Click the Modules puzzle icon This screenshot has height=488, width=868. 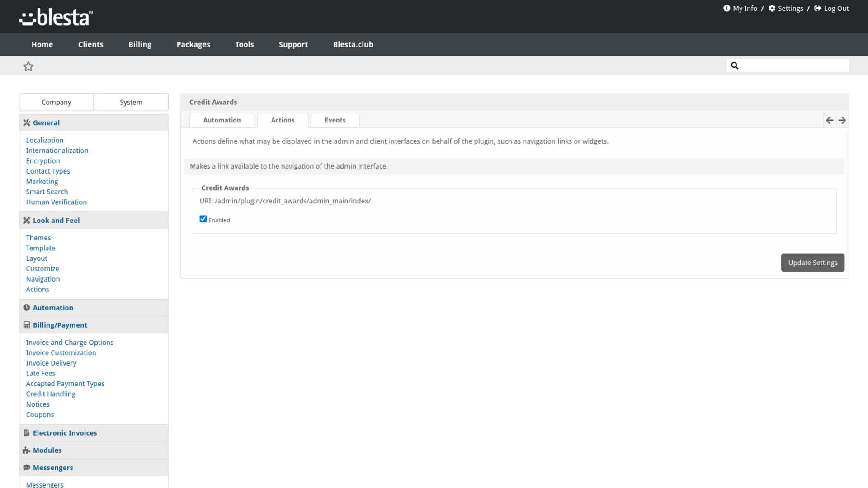(27, 450)
